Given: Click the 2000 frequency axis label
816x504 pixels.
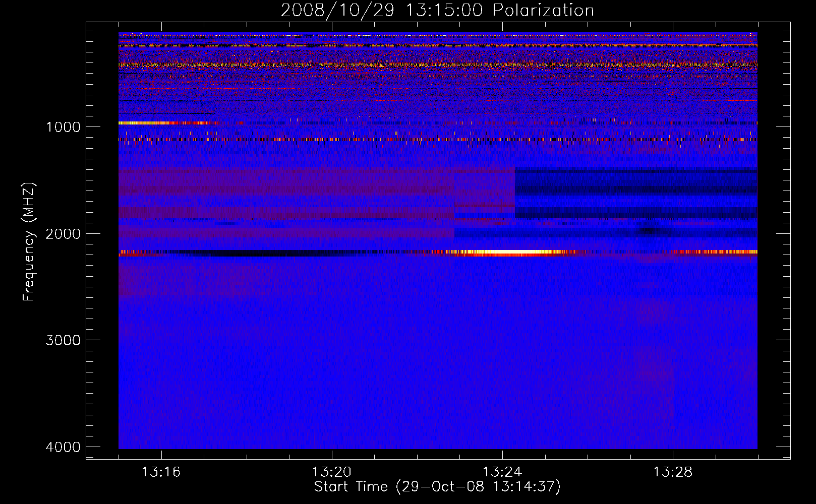Looking at the screenshot, I should [x=63, y=233].
